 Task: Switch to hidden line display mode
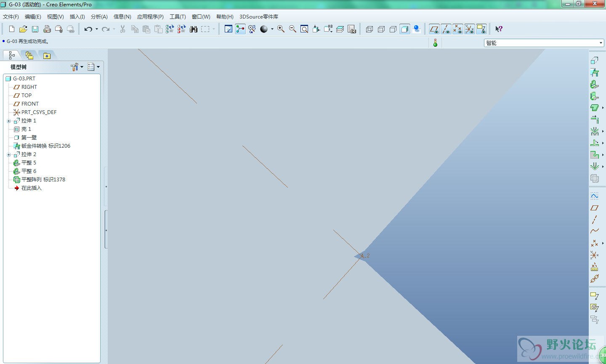click(381, 29)
